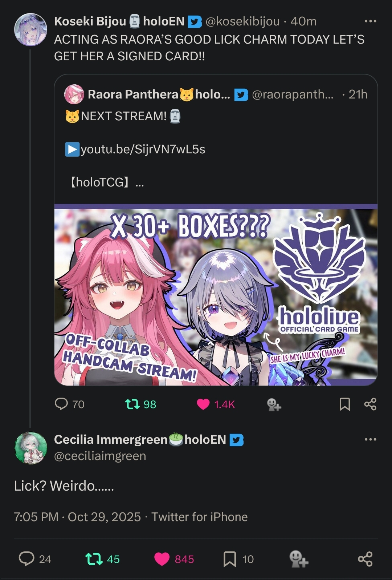Open the holoTCG stream thumbnail image
The height and width of the screenshot is (580, 392).
pos(216,295)
